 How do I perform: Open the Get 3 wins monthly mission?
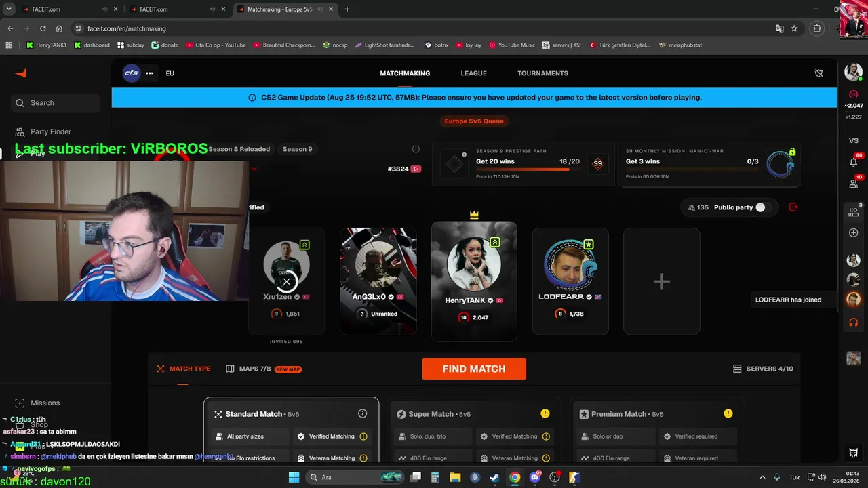(x=708, y=164)
